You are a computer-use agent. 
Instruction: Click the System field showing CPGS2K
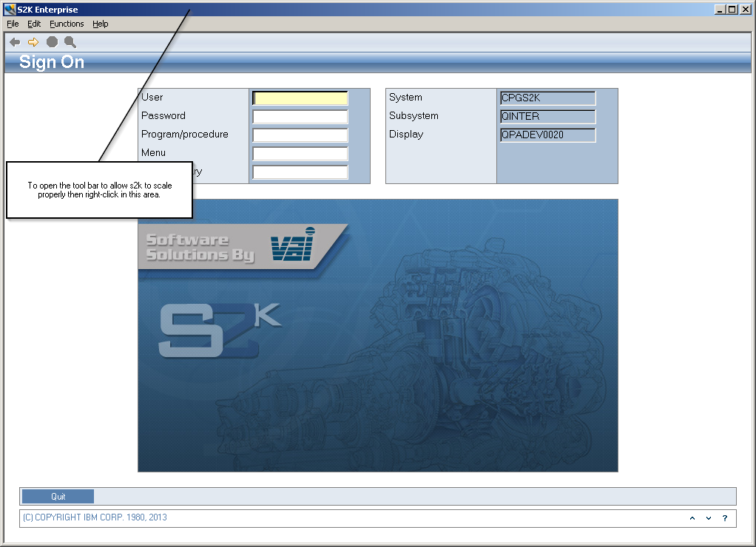[547, 98]
